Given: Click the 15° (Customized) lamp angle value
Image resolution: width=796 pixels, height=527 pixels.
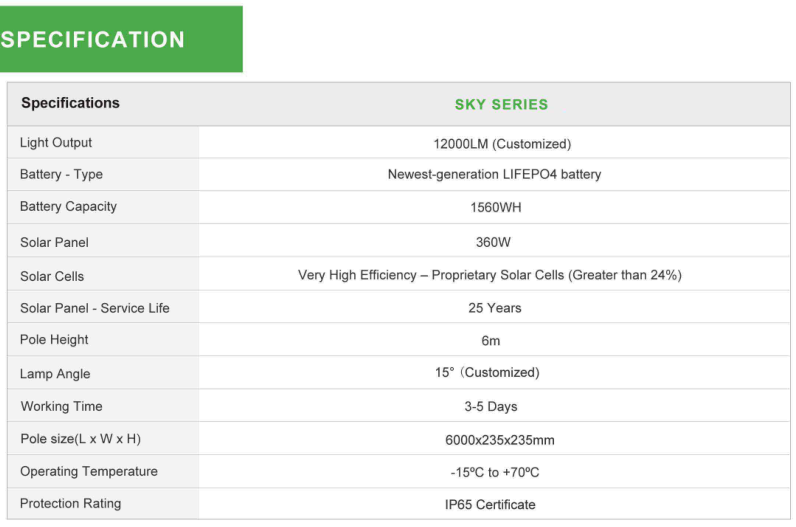Looking at the screenshot, I should [487, 373].
